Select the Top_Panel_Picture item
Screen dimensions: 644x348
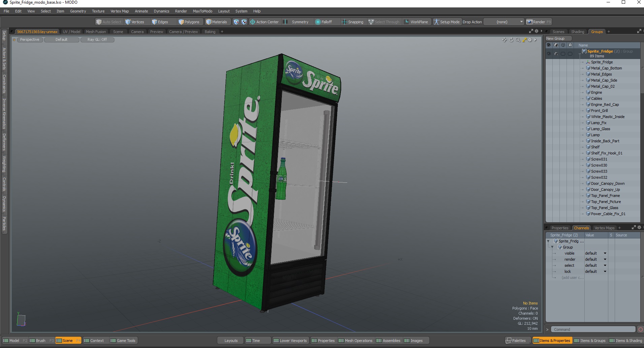click(606, 202)
